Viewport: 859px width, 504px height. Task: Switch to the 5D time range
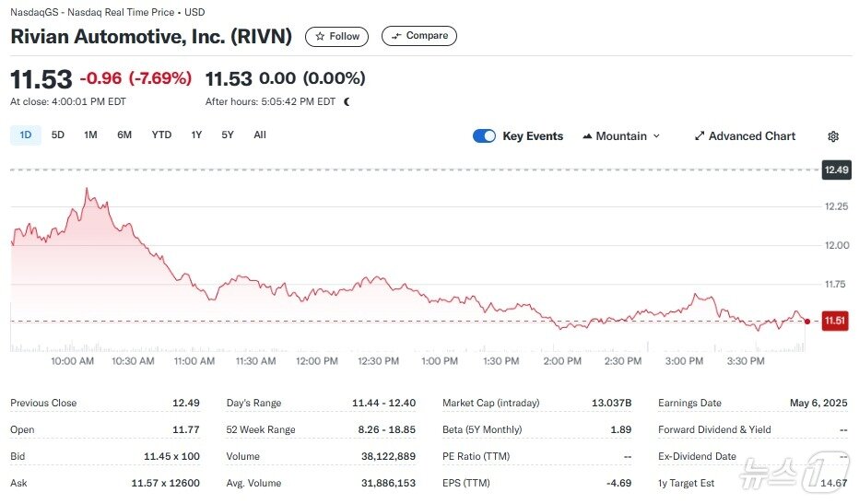[x=58, y=135]
